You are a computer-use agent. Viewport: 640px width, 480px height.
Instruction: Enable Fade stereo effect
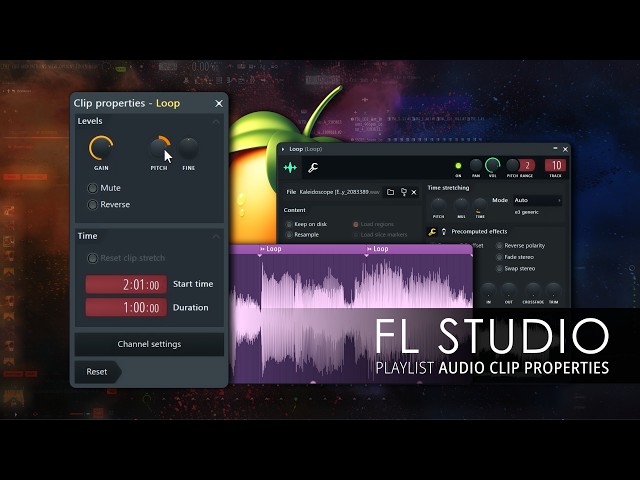515,257
